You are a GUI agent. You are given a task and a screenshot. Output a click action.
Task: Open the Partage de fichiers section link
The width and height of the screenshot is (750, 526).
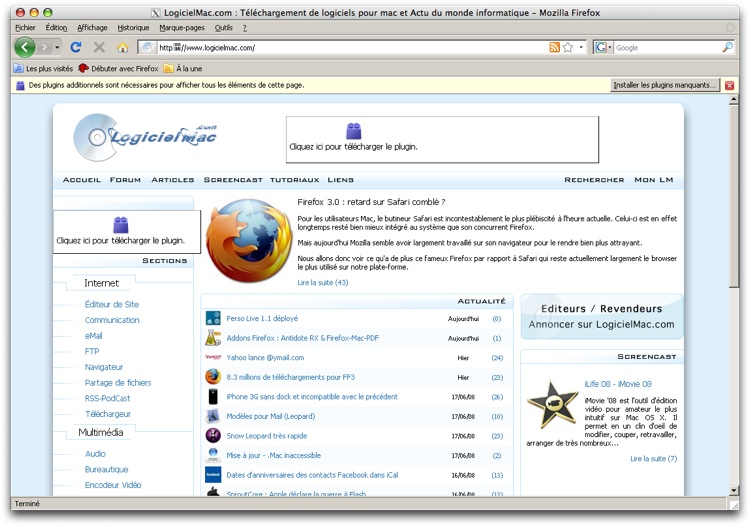click(x=118, y=383)
